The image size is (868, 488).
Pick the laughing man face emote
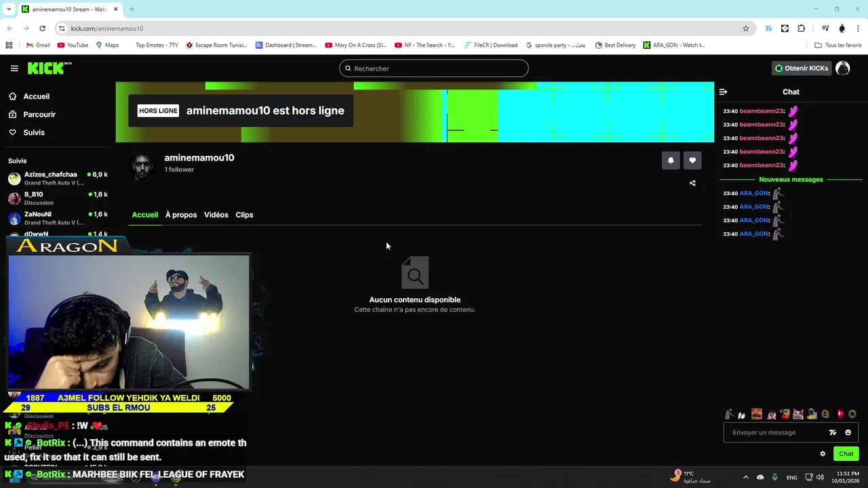(x=757, y=414)
